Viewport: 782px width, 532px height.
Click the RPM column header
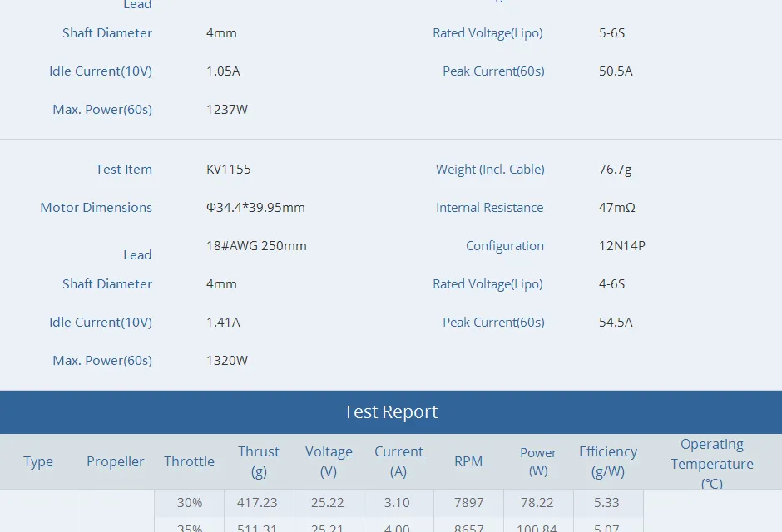point(468,461)
